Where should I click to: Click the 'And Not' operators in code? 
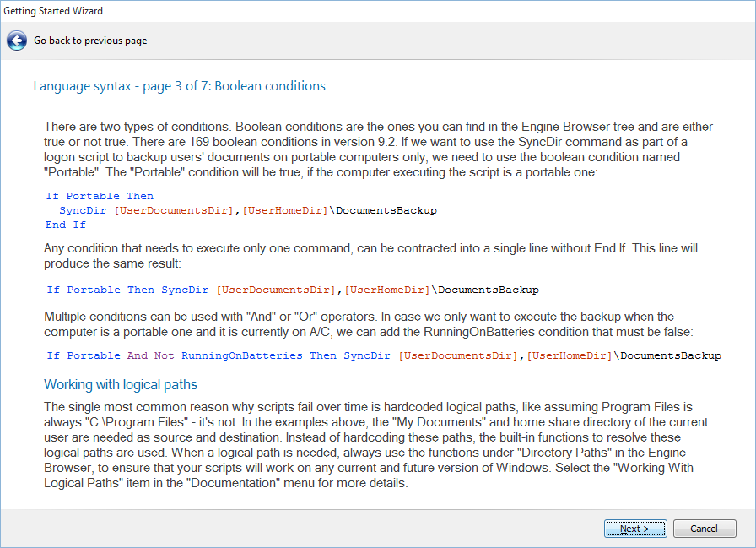coord(150,355)
